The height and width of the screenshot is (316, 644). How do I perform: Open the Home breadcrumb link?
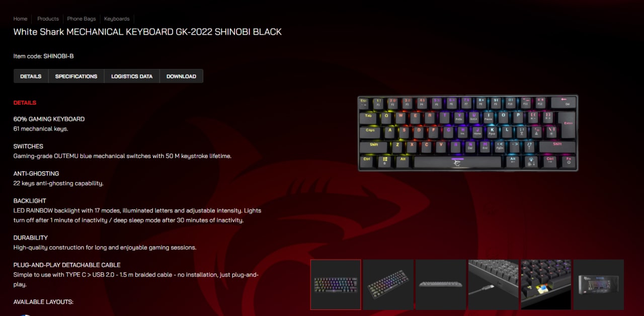[x=20, y=19]
